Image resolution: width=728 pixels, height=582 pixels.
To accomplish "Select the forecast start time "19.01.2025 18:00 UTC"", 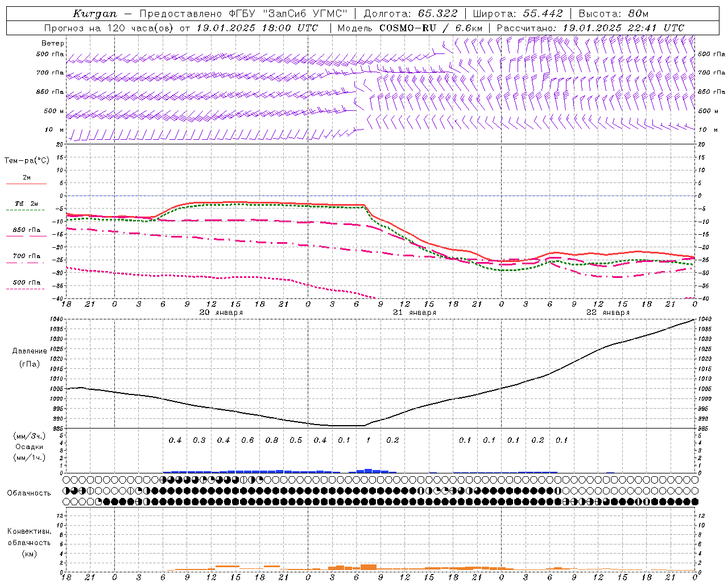I will point(257,28).
